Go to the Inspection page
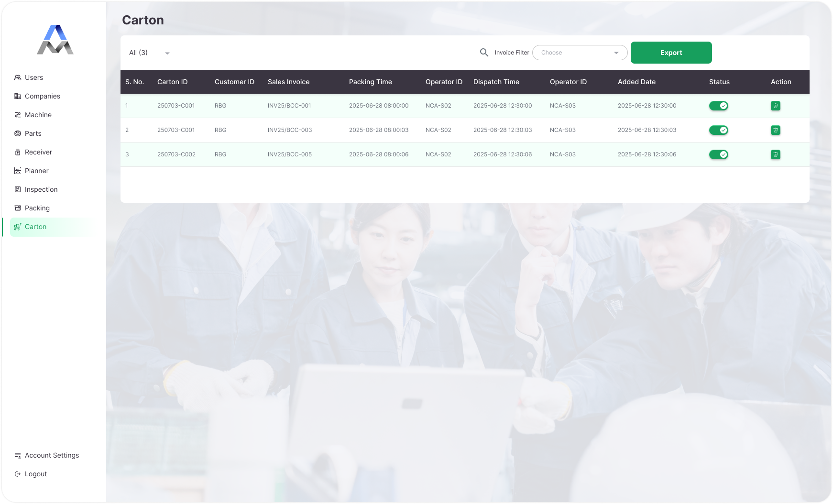The width and height of the screenshot is (833, 504). coord(40,189)
